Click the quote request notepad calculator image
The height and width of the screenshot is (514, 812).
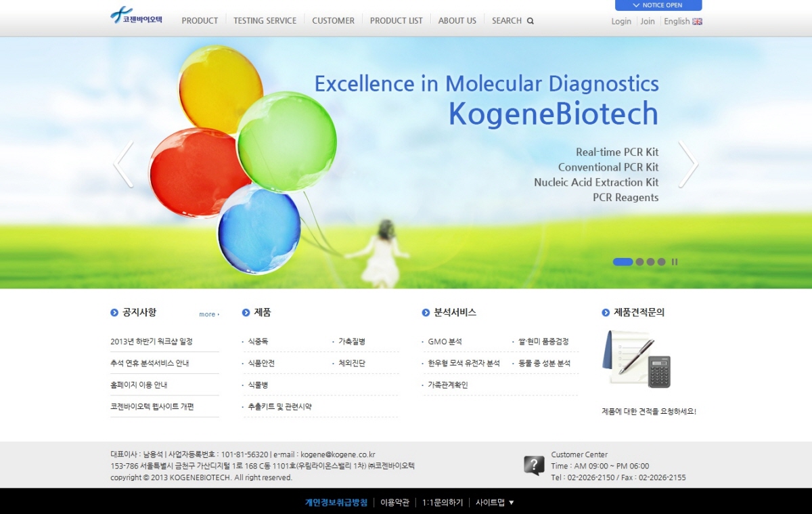(636, 359)
